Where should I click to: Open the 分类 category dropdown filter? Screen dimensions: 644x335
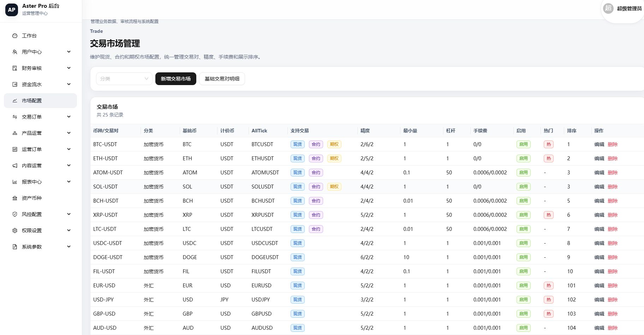[x=124, y=79]
